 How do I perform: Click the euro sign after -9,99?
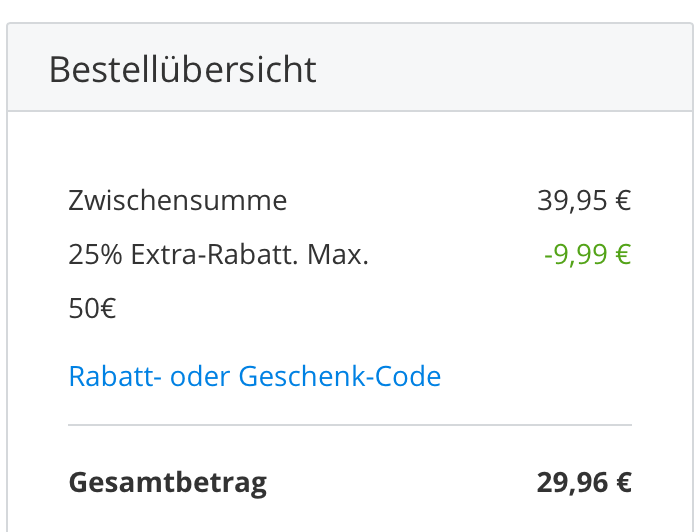pyautogui.click(x=623, y=255)
